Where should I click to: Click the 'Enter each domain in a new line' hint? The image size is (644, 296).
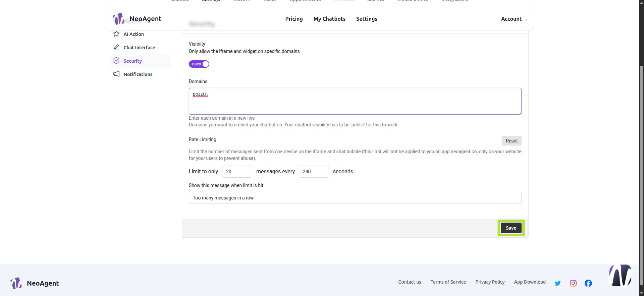coord(222,118)
